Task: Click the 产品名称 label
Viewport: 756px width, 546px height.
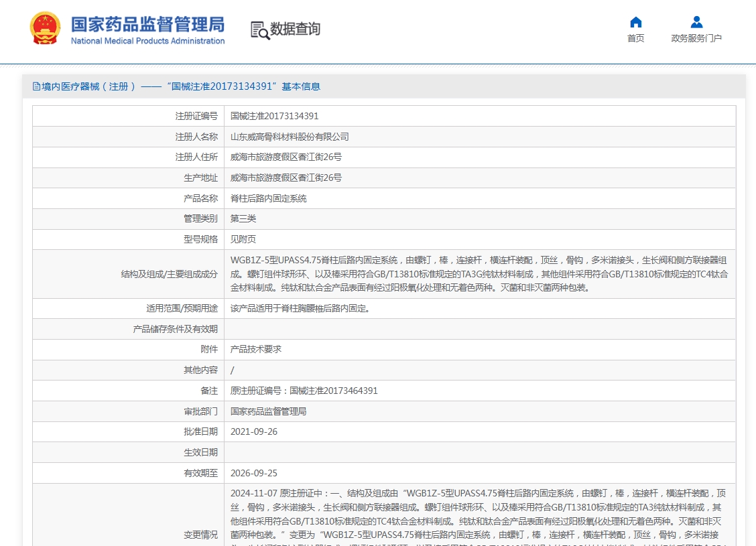Action: coord(200,198)
